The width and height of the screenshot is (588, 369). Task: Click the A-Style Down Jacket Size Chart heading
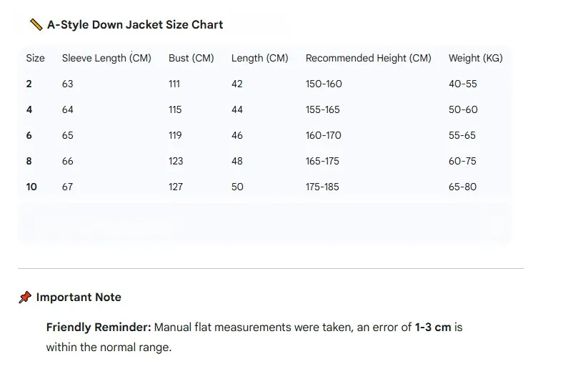click(x=135, y=24)
